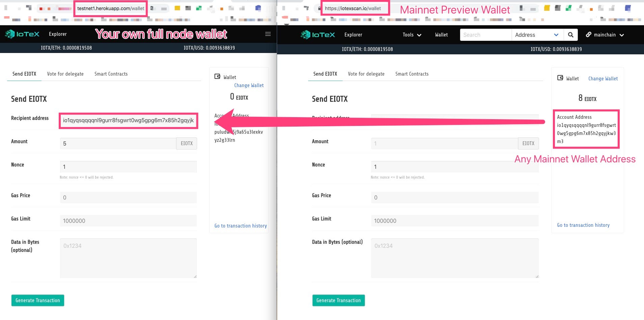The height and width of the screenshot is (320, 644).
Task: Expand the Tools dropdown in mainnet header
Action: (x=412, y=35)
